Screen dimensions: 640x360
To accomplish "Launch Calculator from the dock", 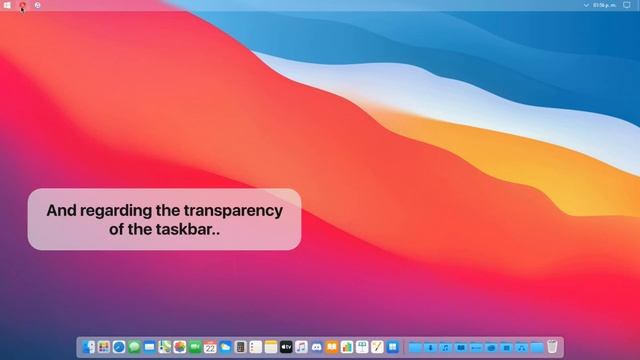I will tap(240, 347).
